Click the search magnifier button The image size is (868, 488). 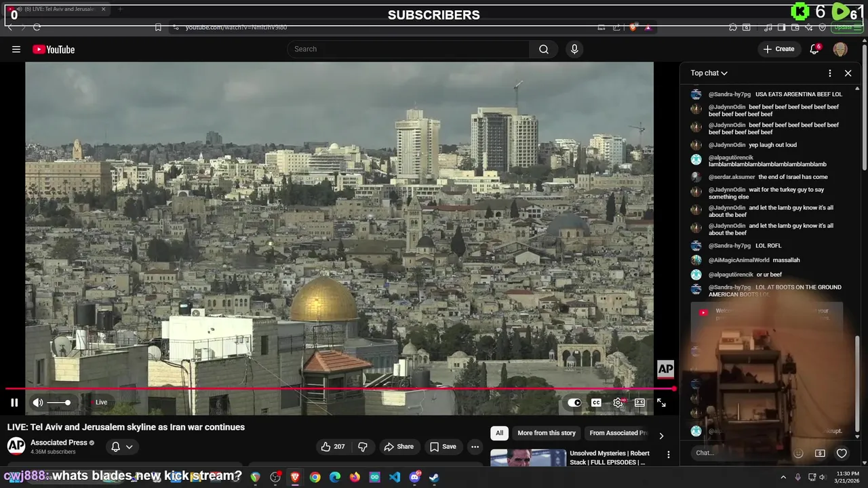click(544, 49)
